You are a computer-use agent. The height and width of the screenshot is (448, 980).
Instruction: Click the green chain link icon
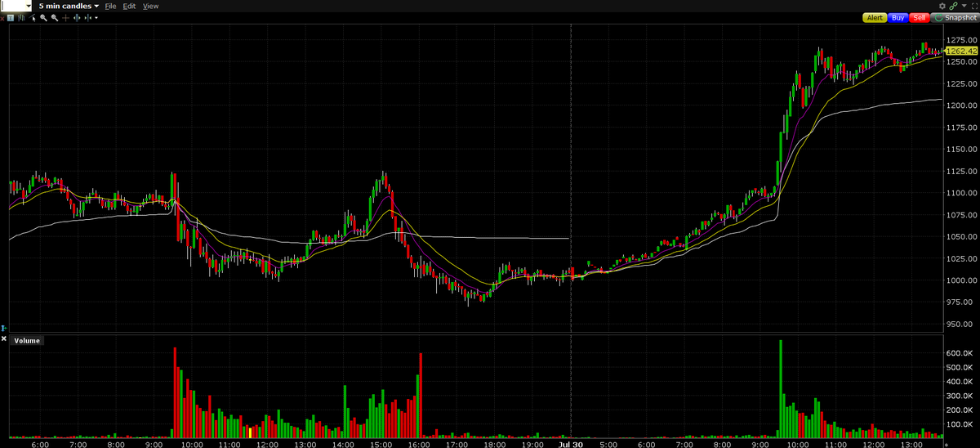click(953, 6)
